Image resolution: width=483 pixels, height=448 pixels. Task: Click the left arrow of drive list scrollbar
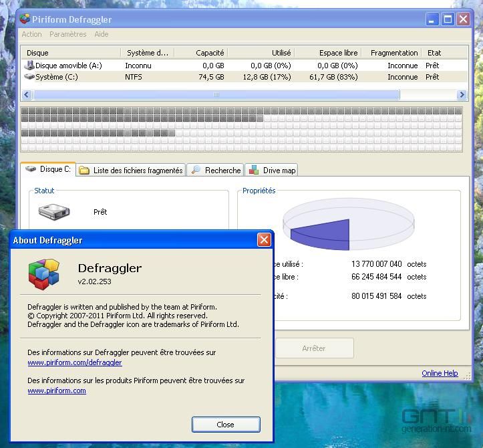[x=27, y=95]
